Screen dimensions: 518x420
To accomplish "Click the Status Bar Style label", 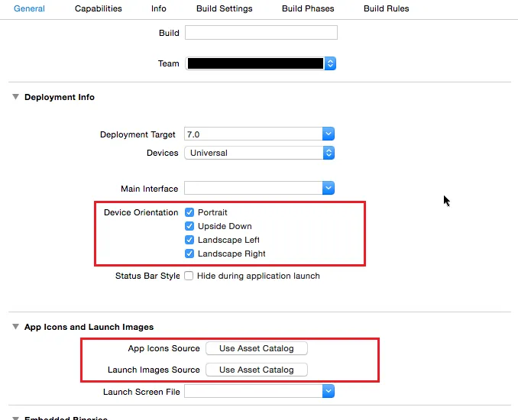I will [x=147, y=276].
